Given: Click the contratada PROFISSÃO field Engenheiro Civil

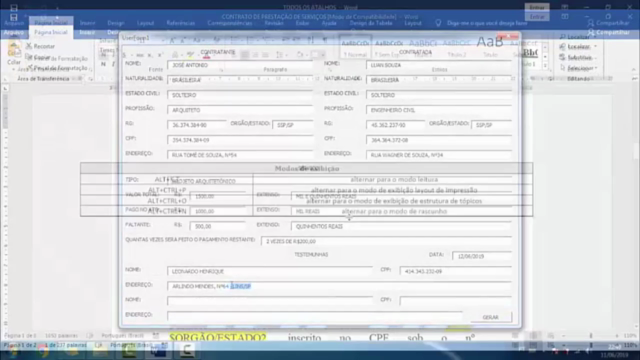Looking at the screenshot, I should coord(439,110).
